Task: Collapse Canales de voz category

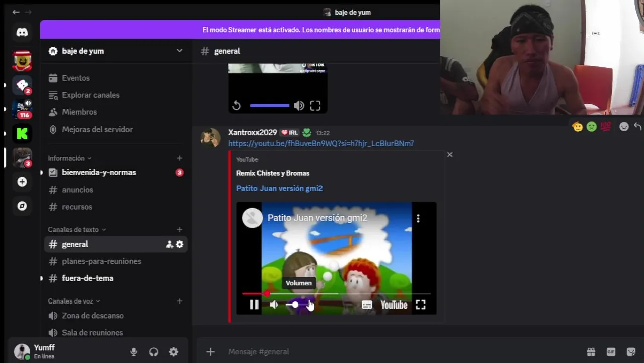Action: pyautogui.click(x=74, y=301)
